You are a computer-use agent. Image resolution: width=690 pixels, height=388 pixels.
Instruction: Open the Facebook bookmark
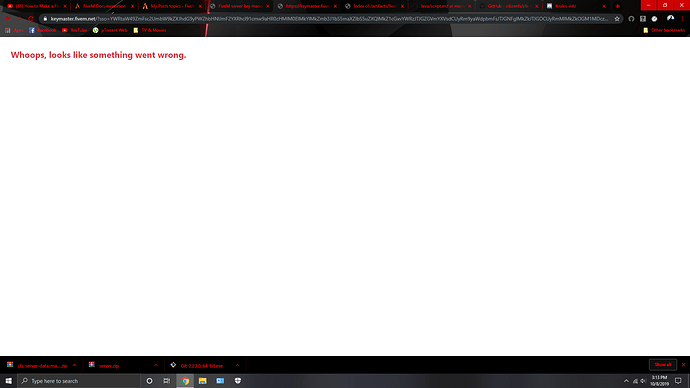[43, 30]
